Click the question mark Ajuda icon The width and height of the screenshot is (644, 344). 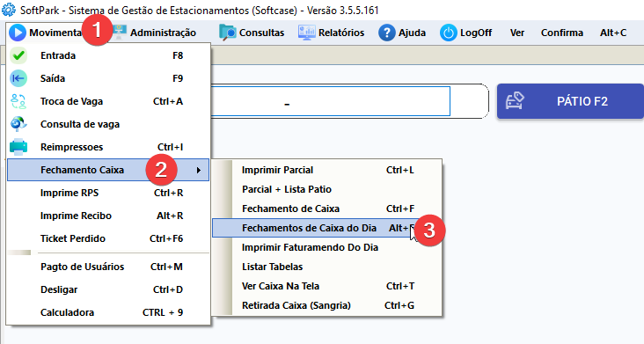point(386,33)
